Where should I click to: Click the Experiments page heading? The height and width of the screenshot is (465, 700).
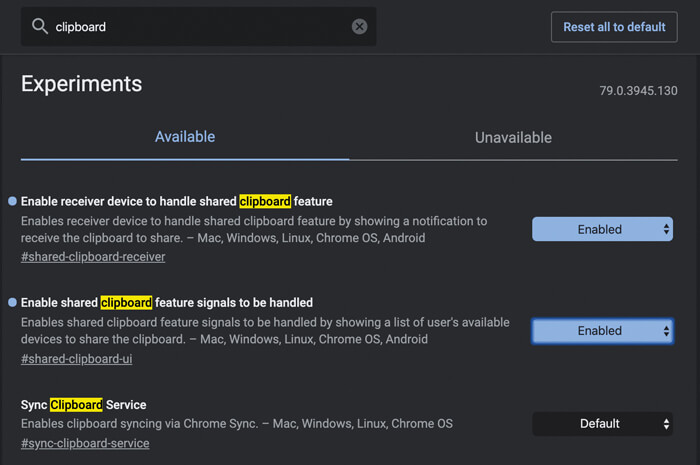click(x=82, y=84)
